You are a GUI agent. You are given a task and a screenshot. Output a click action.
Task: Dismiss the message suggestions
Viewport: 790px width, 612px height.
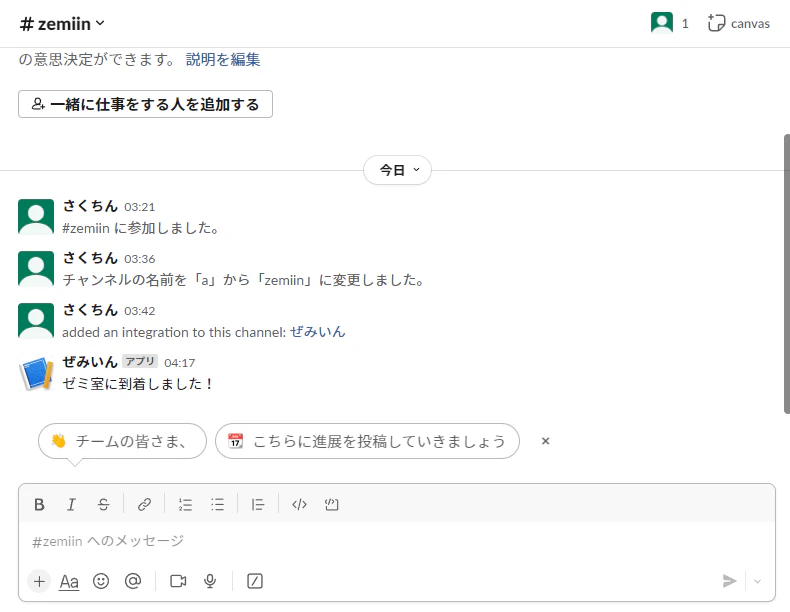(x=545, y=441)
